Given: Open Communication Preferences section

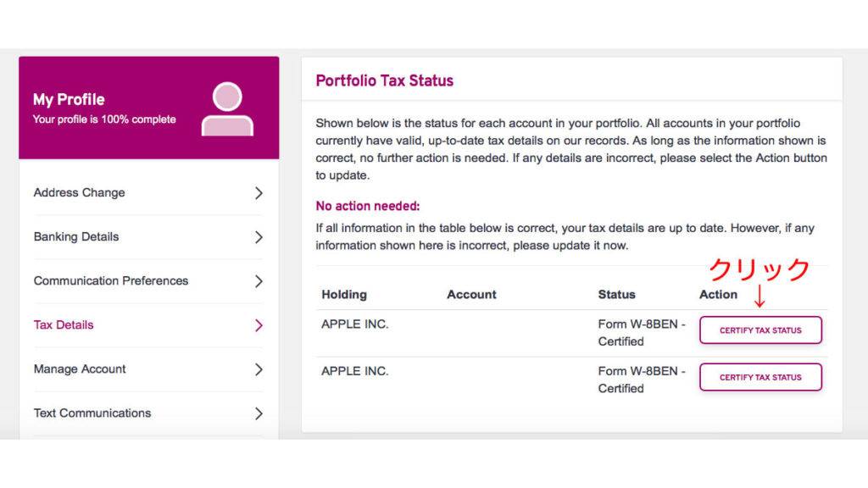Looking at the screenshot, I should 148,281.
